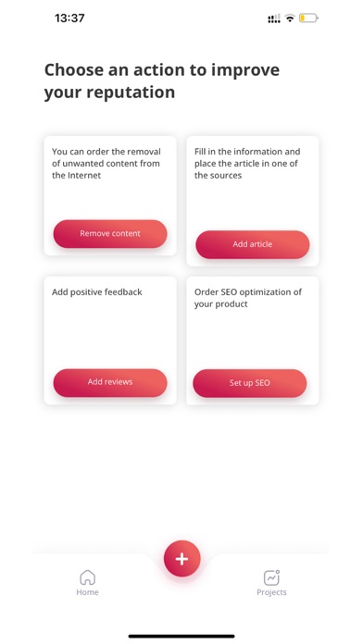Click the Set up SEO button

pos(249,383)
